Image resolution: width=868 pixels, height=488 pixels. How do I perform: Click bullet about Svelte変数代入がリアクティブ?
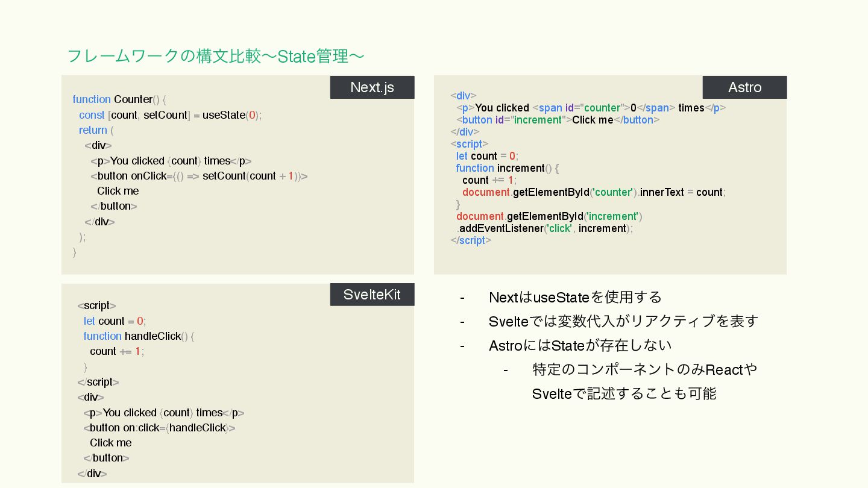[623, 321]
